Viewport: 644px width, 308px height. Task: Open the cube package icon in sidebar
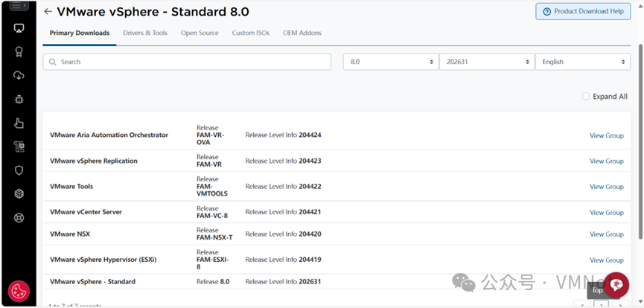[x=19, y=194]
